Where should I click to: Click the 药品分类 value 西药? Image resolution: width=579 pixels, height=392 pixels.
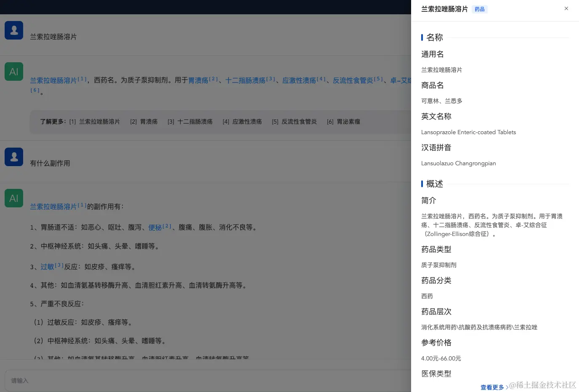click(427, 296)
